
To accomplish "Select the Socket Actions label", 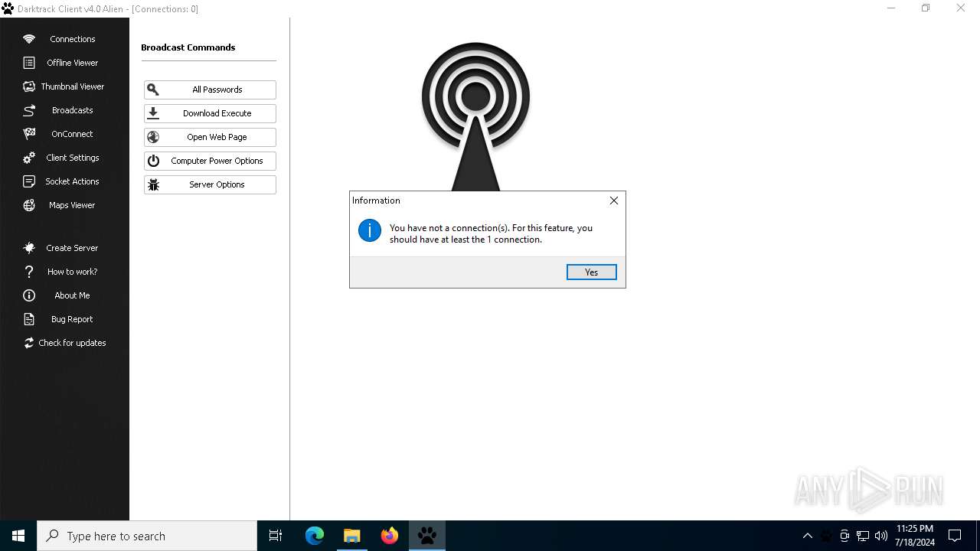I will tap(73, 181).
